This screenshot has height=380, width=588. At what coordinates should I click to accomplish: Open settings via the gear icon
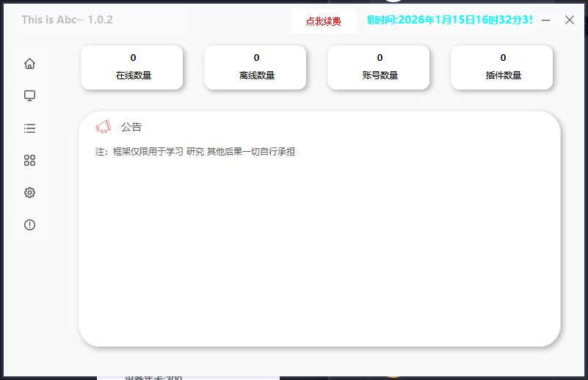point(29,193)
